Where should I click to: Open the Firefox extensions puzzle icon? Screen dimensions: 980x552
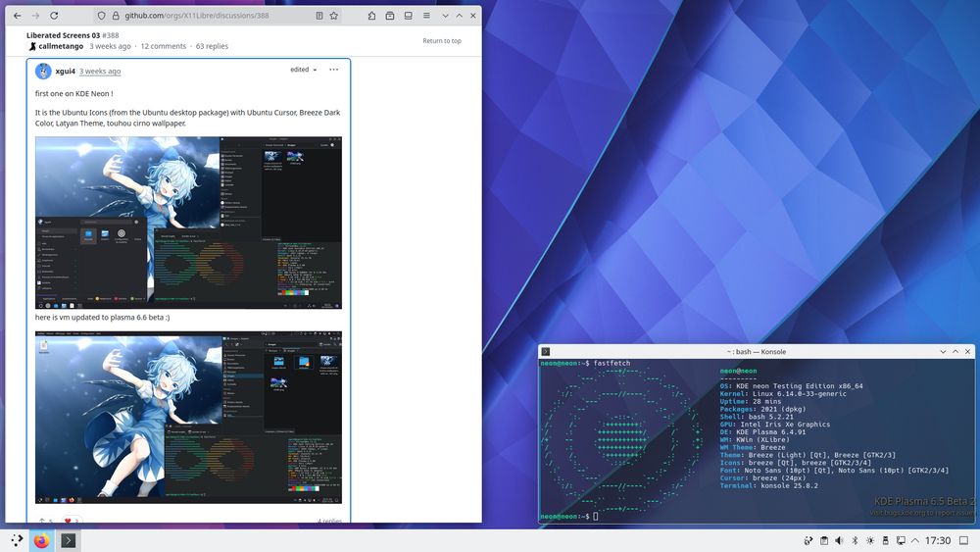[371, 16]
